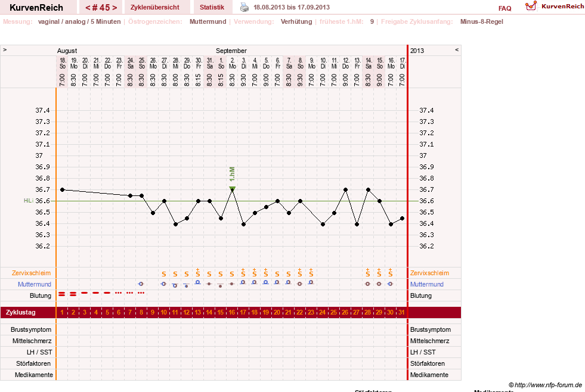Click the Minus-8-Regel value
Viewport: 585px width, 392px height.
coord(481,21)
